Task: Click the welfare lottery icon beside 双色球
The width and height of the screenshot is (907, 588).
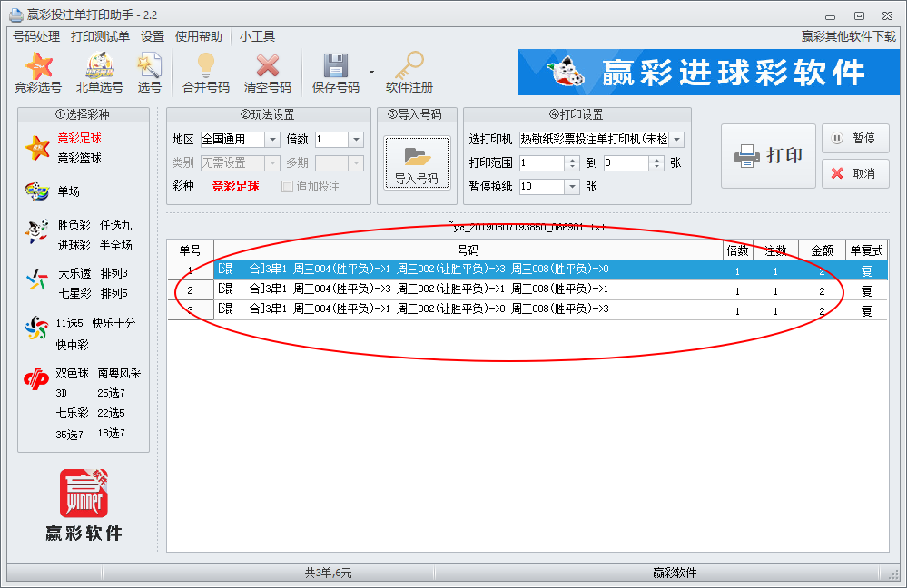Action: click(x=36, y=378)
